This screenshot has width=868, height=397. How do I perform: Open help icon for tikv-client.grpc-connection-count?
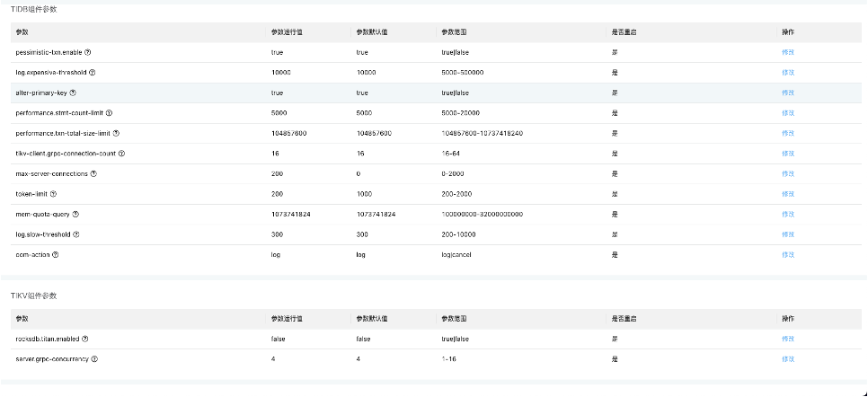[122, 154]
